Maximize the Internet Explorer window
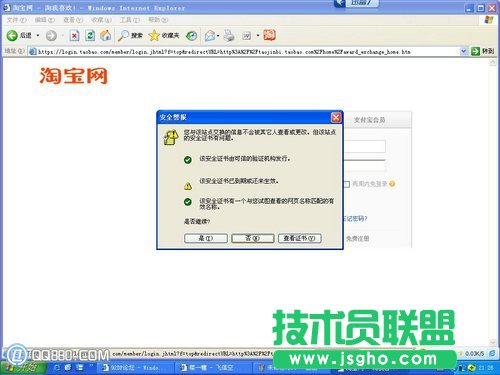 (x=480, y=8)
